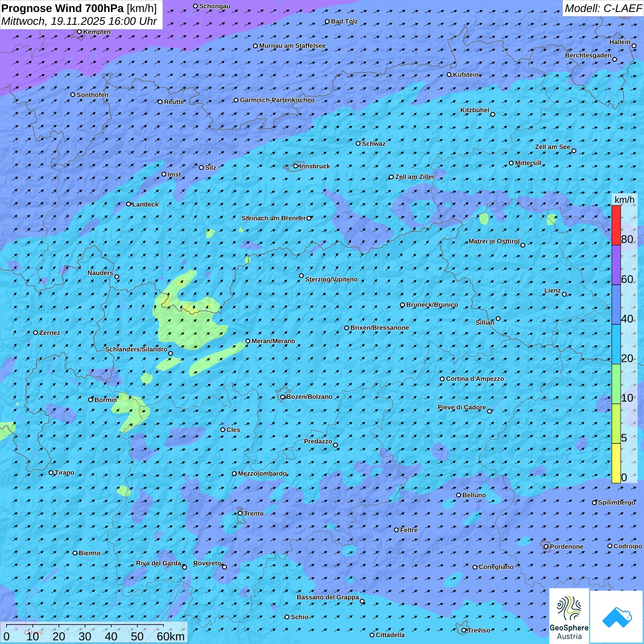Click the 'Bad Tölz' label
The height and width of the screenshot is (644, 644).
tap(345, 21)
